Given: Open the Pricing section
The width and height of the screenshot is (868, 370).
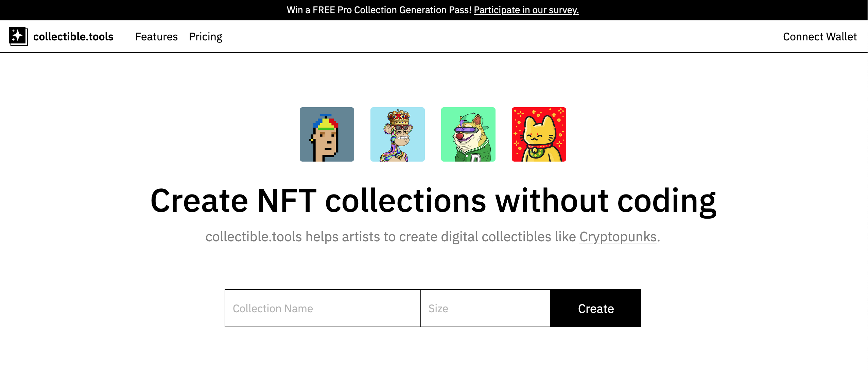Looking at the screenshot, I should click(206, 36).
